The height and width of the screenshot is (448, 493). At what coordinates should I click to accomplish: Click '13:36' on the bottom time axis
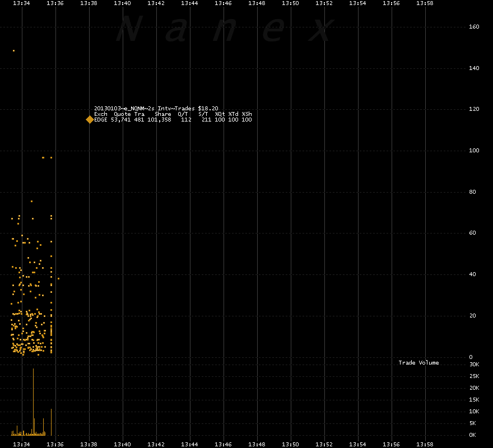[x=55, y=445]
